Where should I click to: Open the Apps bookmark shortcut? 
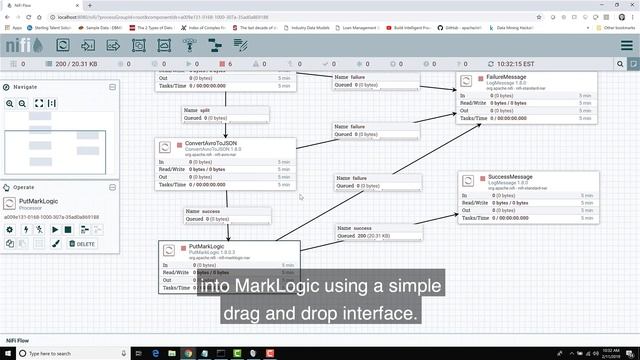click(13, 28)
